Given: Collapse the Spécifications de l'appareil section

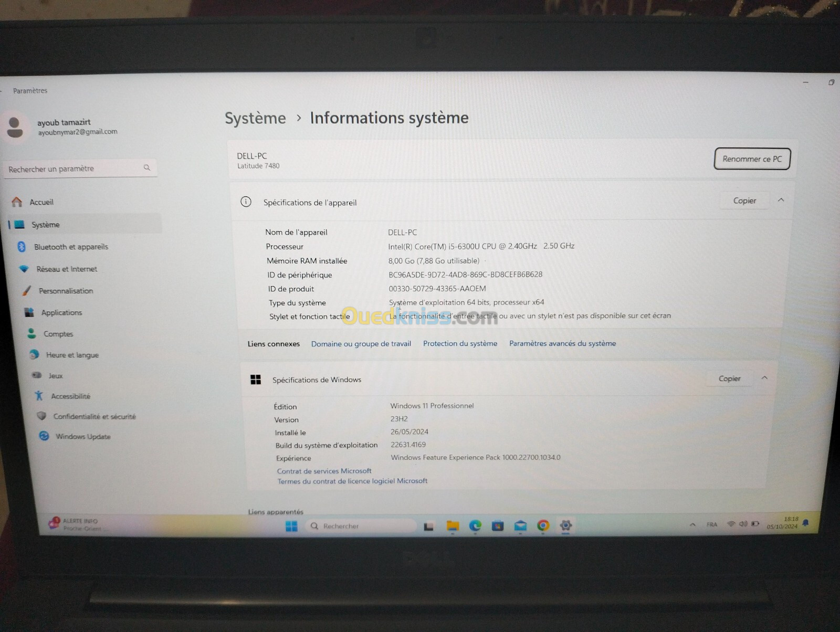Looking at the screenshot, I should tap(781, 200).
